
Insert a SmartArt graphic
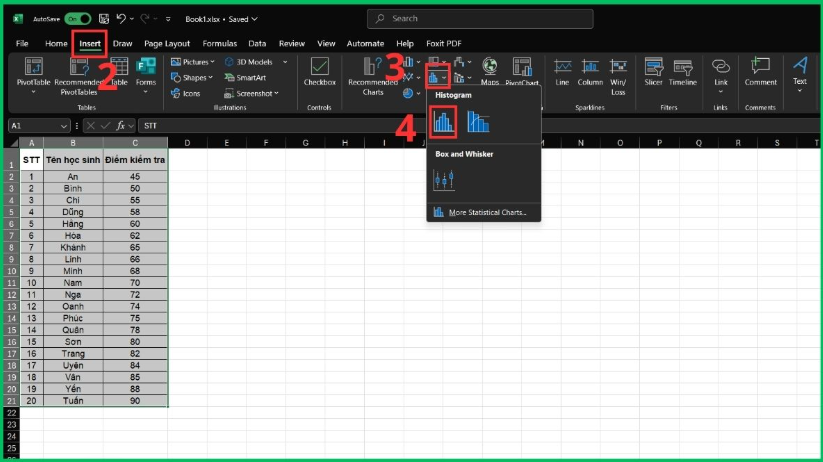(x=245, y=78)
